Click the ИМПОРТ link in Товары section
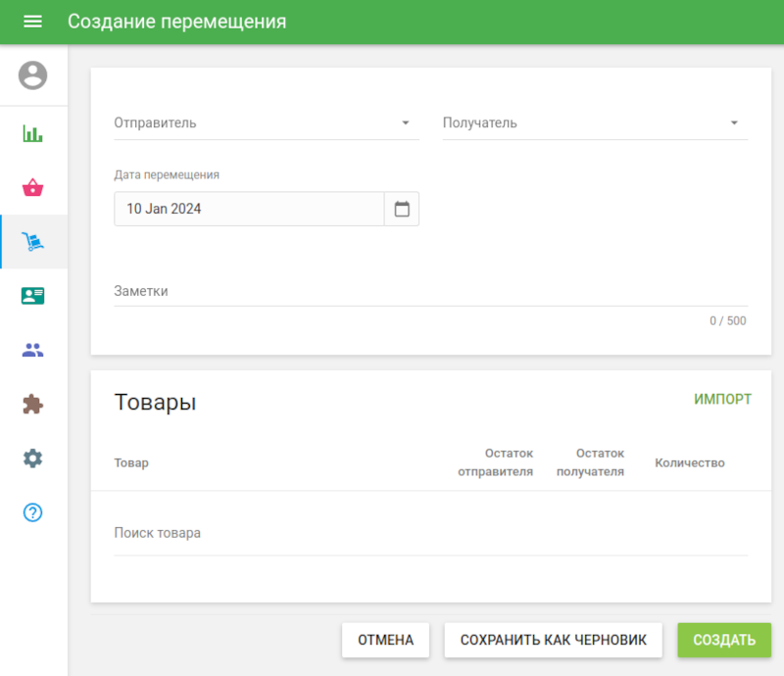This screenshot has height=676, width=784. coord(722,399)
